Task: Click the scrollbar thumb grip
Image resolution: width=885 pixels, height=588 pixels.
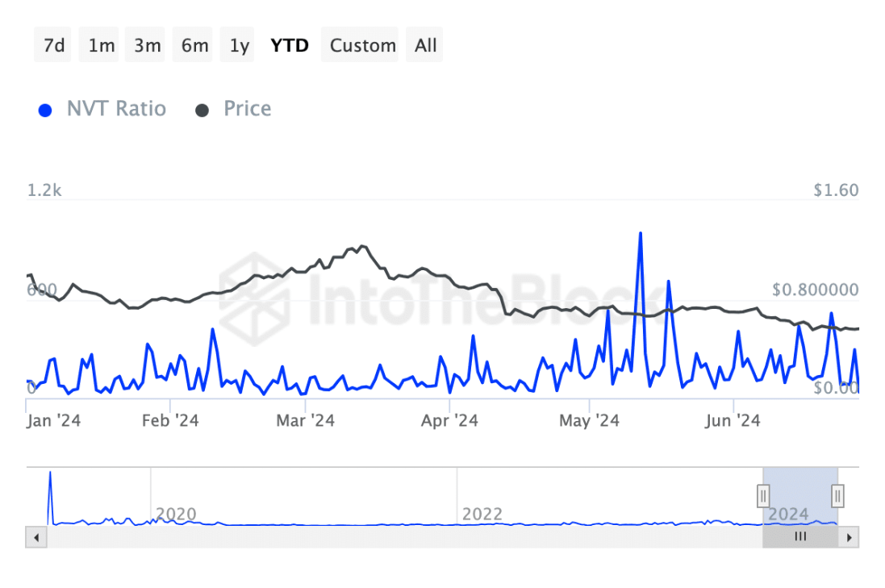Action: [800, 537]
